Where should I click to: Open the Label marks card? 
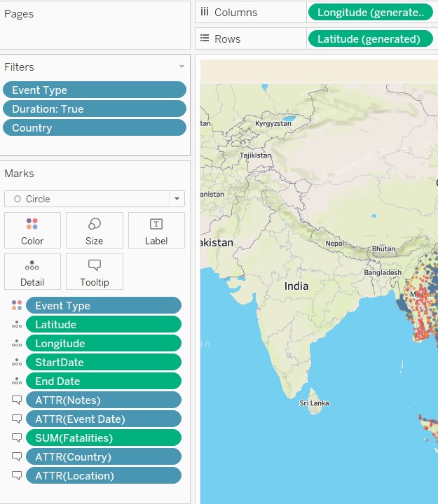pyautogui.click(x=156, y=231)
